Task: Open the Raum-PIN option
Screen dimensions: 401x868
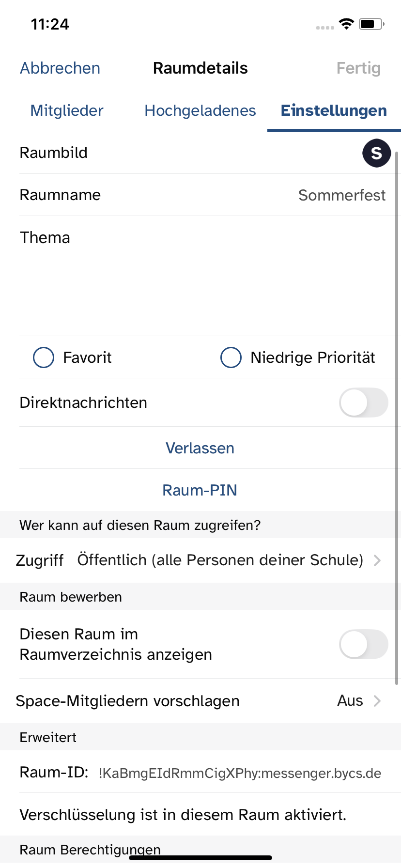Action: [x=200, y=490]
